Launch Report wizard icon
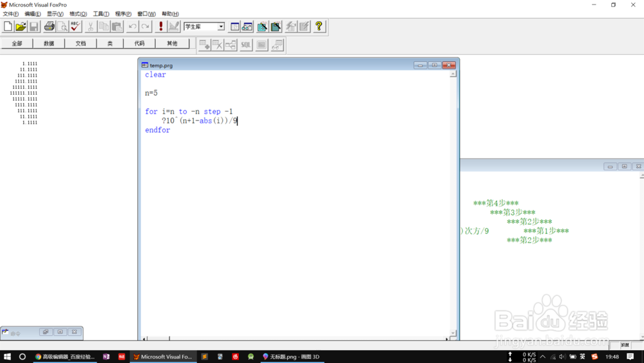 [x=276, y=26]
